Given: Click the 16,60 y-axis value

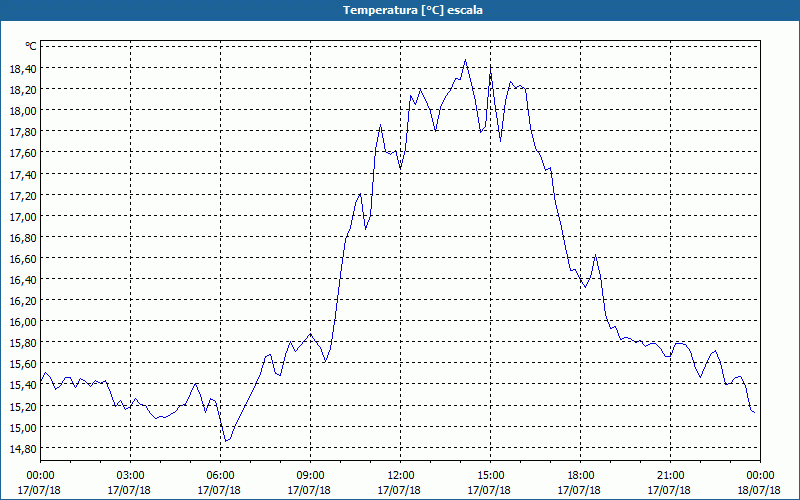Looking at the screenshot, I should [23, 258].
